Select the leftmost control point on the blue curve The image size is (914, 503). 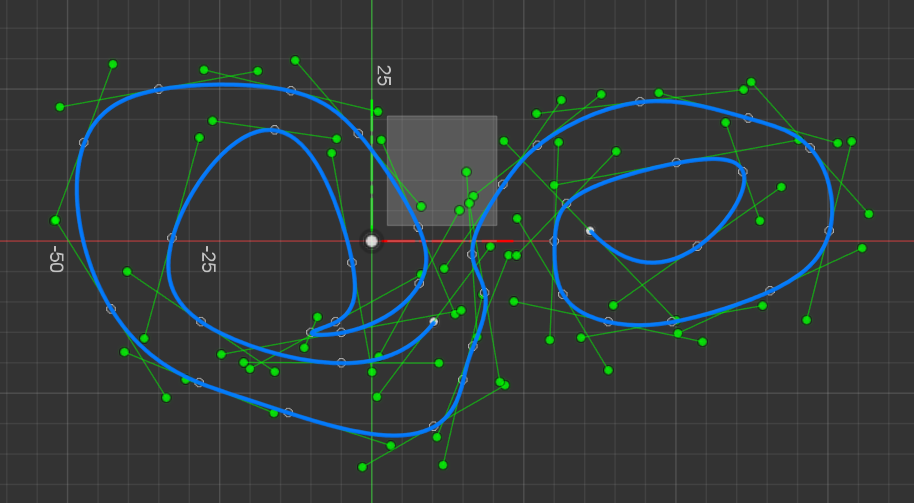[84, 142]
